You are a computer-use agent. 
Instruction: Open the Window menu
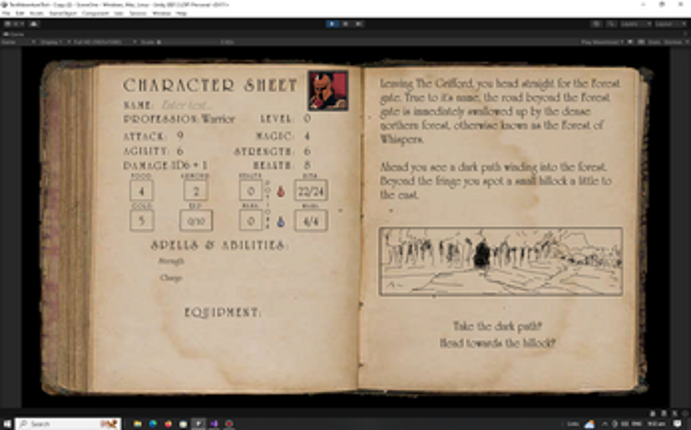161,14
